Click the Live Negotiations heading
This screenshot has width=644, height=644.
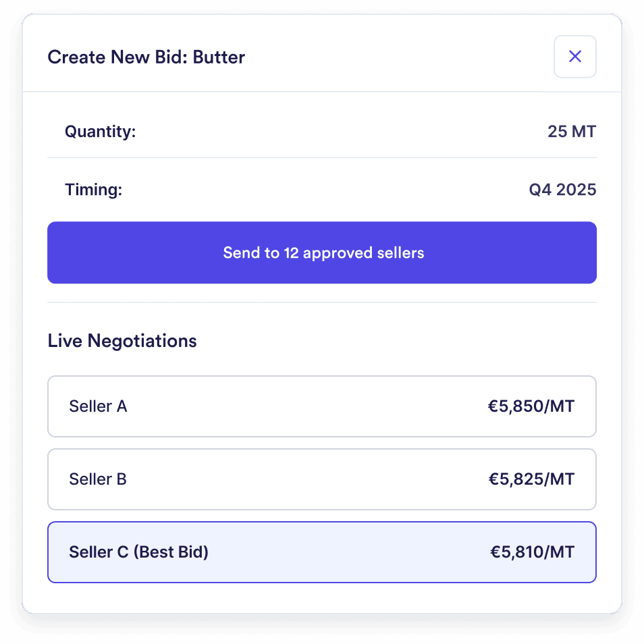pyautogui.click(x=122, y=341)
